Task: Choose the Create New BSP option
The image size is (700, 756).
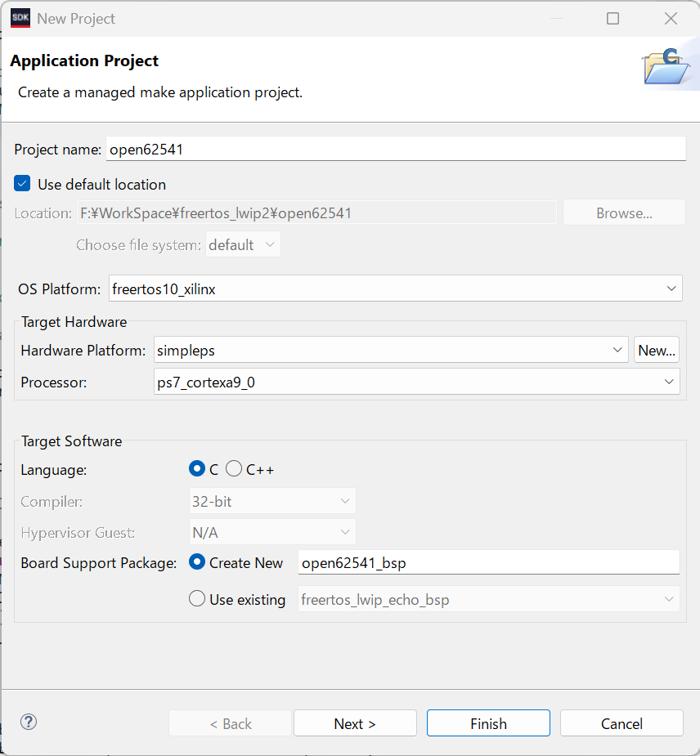Action: [x=197, y=562]
